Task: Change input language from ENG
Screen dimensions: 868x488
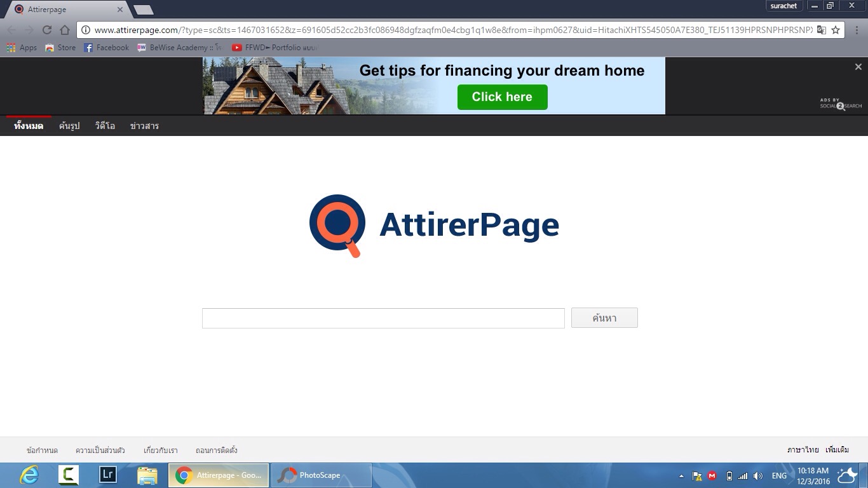Action: 779,476
